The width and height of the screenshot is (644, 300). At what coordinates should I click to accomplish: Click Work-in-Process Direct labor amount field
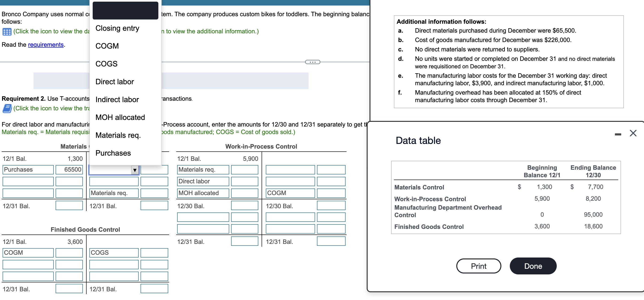[244, 181]
